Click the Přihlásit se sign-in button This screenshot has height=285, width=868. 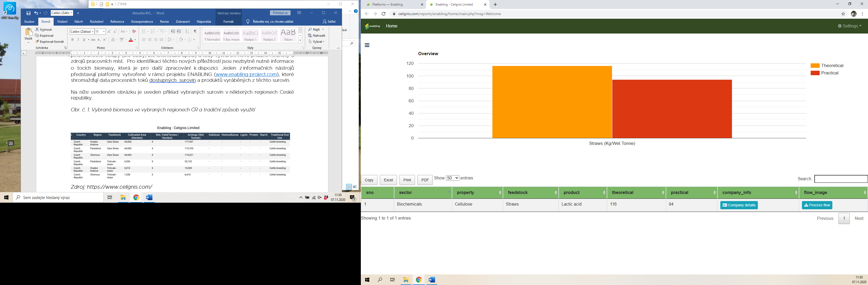280,13
